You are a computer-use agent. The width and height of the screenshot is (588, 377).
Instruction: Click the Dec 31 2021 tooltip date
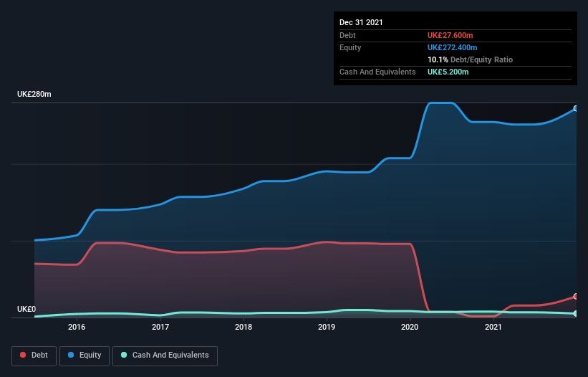pyautogui.click(x=361, y=22)
